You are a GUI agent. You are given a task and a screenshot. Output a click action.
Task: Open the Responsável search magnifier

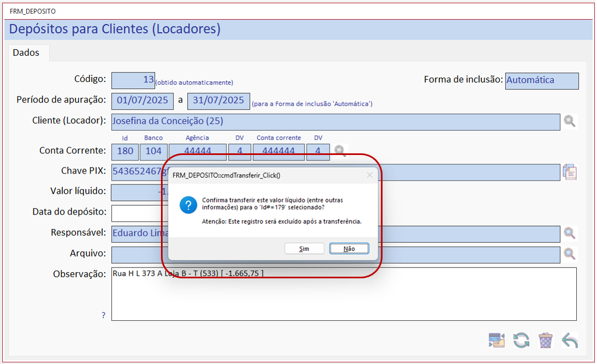tap(570, 234)
